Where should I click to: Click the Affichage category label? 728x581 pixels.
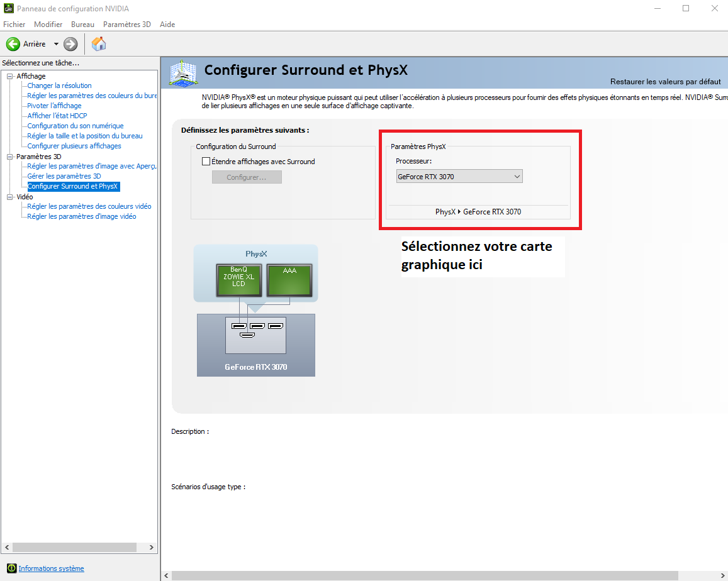click(31, 76)
